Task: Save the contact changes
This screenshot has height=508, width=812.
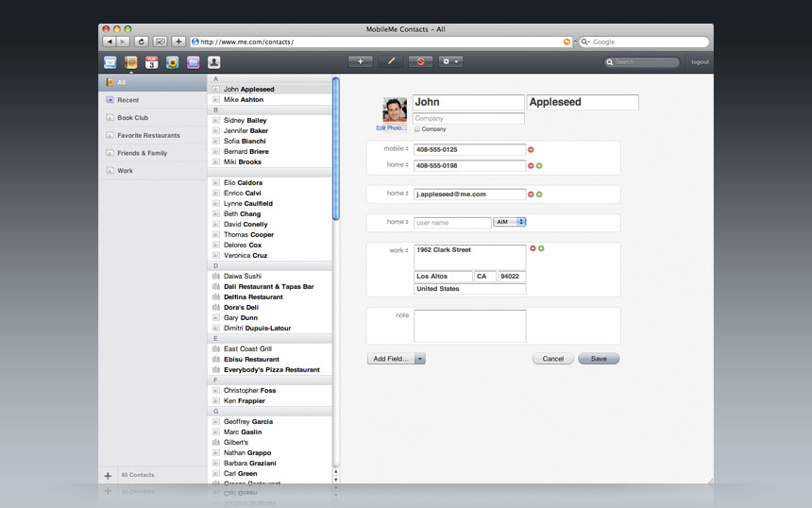Action: tap(599, 359)
